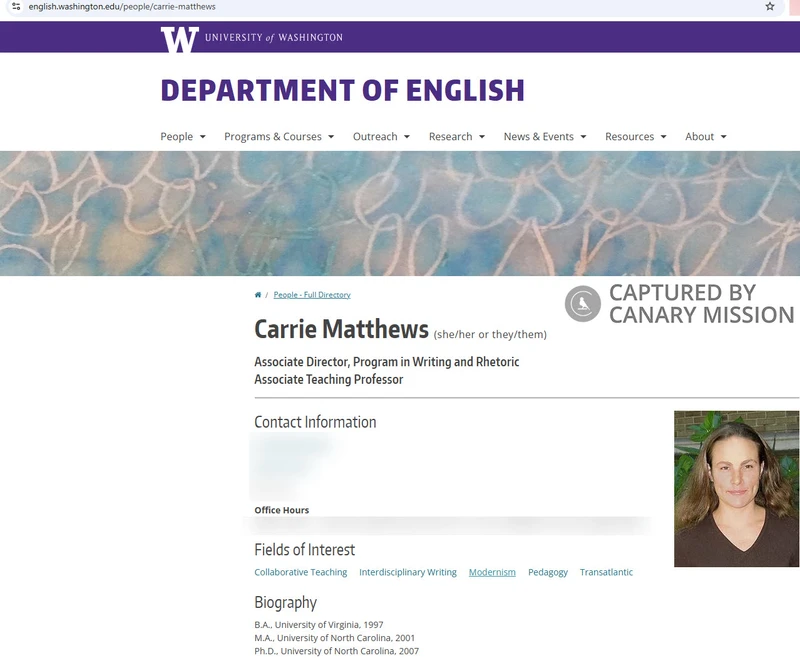Screen dimensions: 800x658
Task: Click the Associate Teaching Professor title
Action: tap(329, 379)
